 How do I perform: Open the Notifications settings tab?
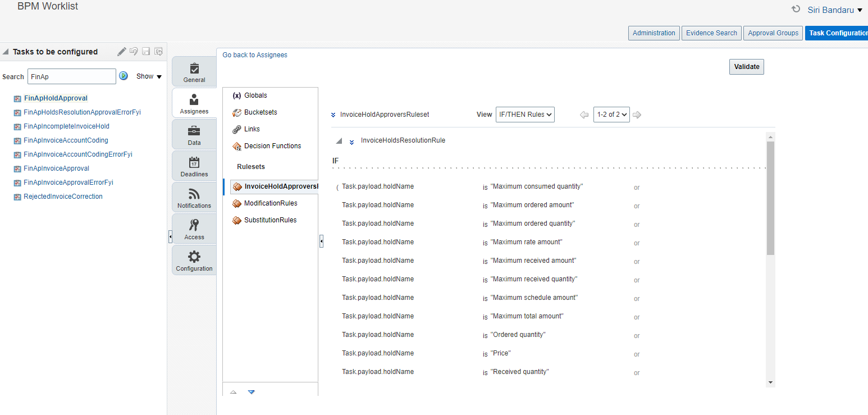coord(194,198)
